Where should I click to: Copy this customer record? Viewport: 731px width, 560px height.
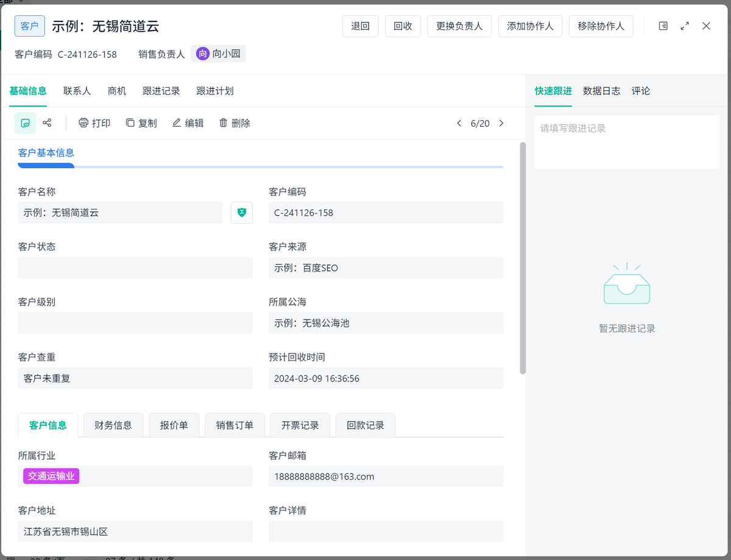pos(141,123)
